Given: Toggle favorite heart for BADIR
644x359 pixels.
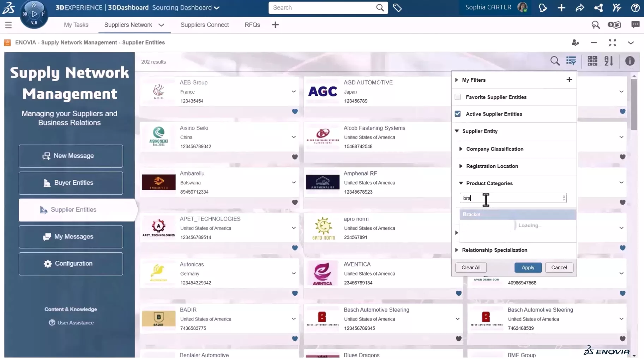Looking at the screenshot, I should click(x=295, y=339).
